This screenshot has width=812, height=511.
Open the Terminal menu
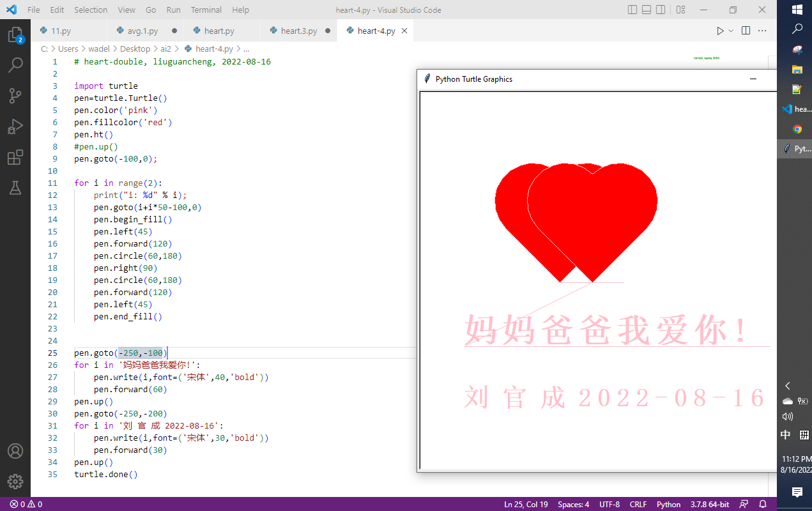click(x=206, y=10)
